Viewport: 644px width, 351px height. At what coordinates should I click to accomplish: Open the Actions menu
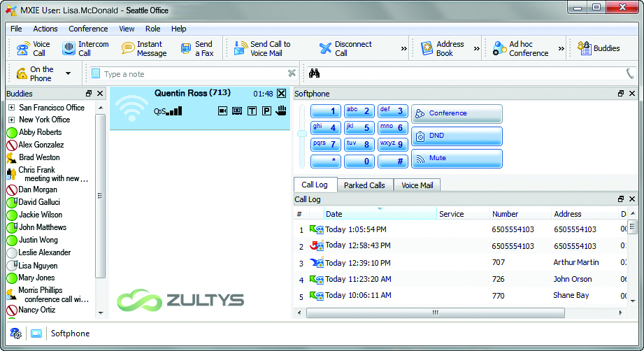45,29
